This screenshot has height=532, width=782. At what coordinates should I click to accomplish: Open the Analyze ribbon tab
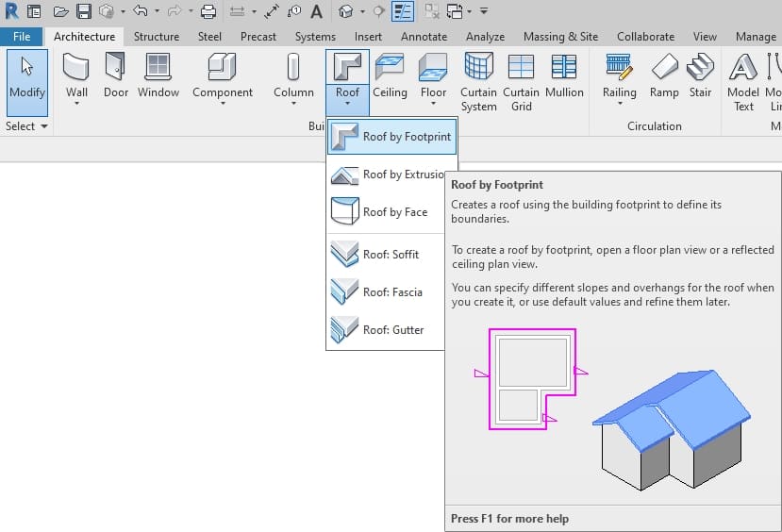[485, 37]
